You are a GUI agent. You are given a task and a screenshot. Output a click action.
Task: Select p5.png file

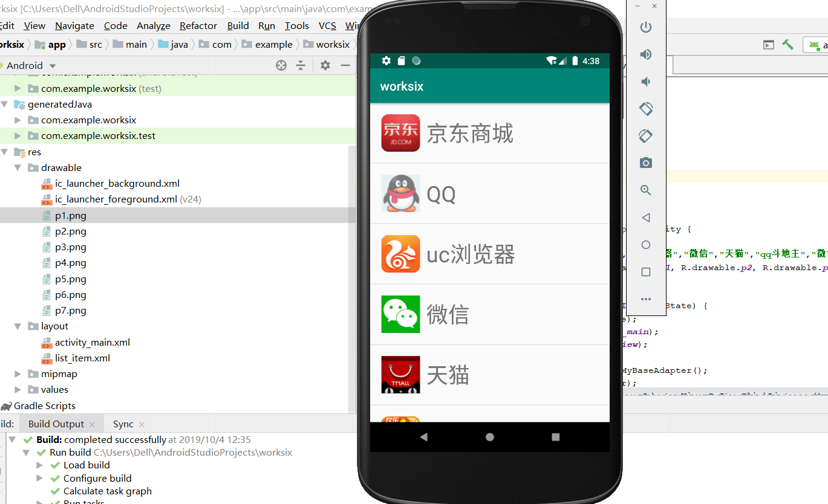[71, 279]
